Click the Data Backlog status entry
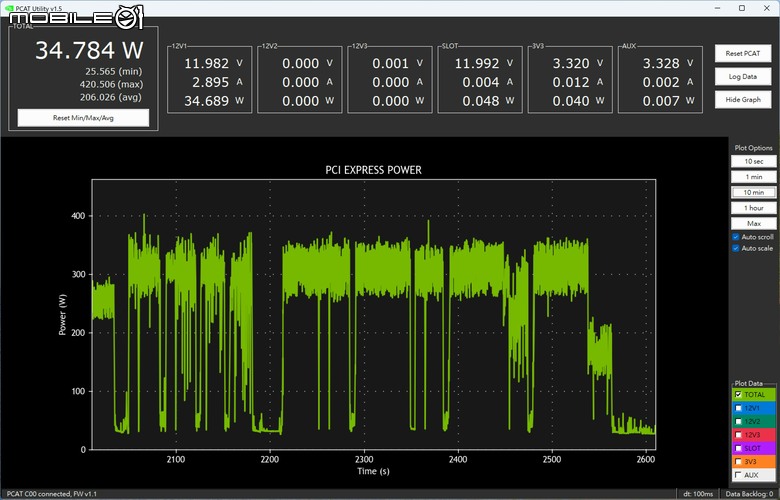Screen dimensions: 780x500 coord(750,494)
